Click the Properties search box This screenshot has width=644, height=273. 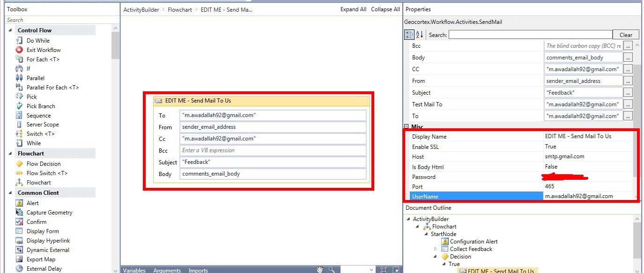(x=530, y=35)
